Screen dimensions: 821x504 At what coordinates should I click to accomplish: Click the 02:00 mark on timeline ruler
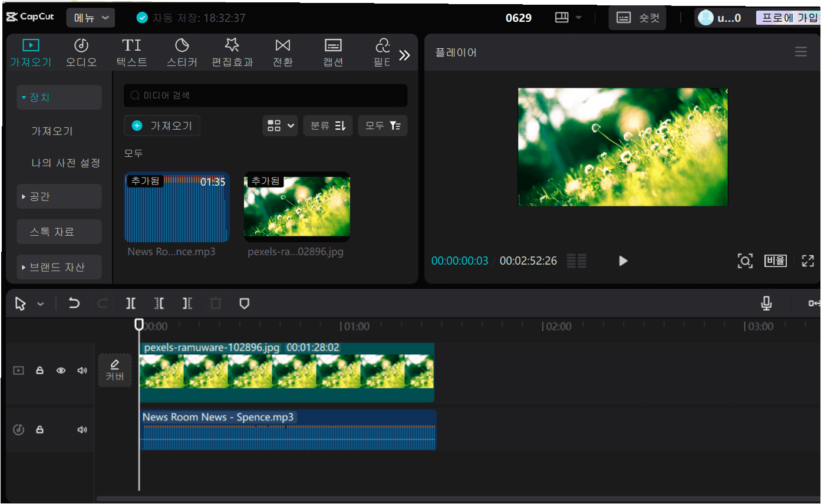click(x=558, y=327)
